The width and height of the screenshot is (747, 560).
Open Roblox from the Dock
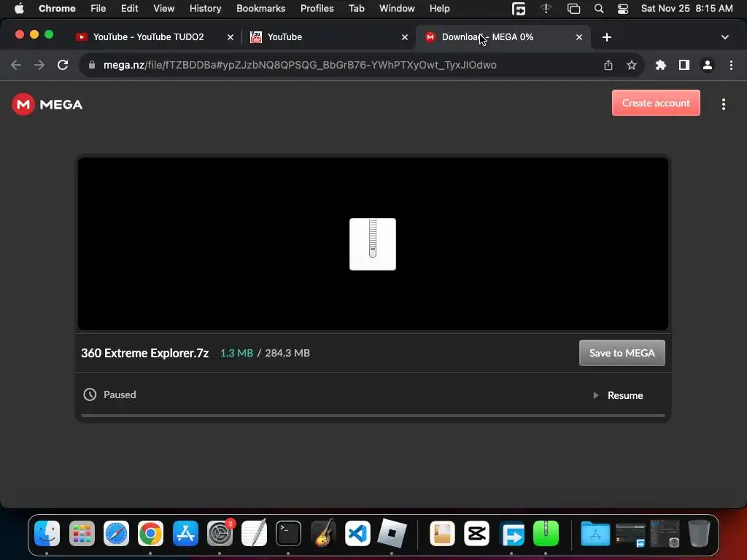point(392,533)
